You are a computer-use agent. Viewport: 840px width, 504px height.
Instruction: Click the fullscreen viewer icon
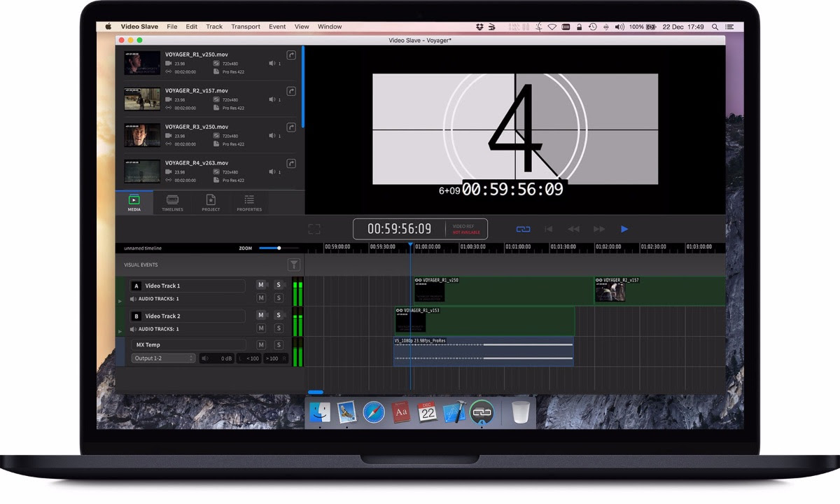point(314,229)
